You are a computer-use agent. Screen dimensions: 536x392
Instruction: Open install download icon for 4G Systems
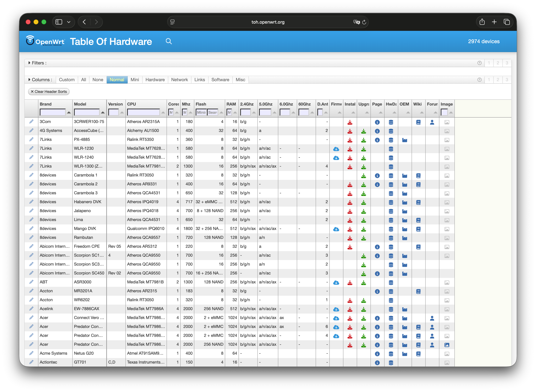pos(350,131)
